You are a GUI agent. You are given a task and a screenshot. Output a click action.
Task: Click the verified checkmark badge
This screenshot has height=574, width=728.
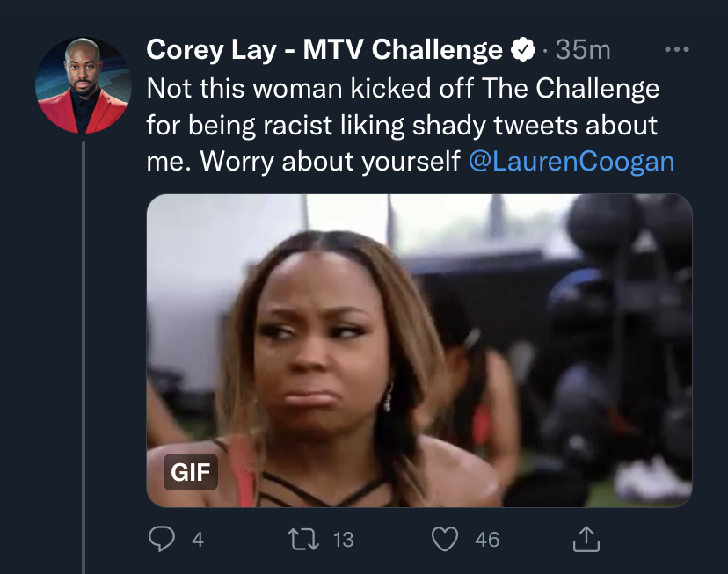coord(523,49)
